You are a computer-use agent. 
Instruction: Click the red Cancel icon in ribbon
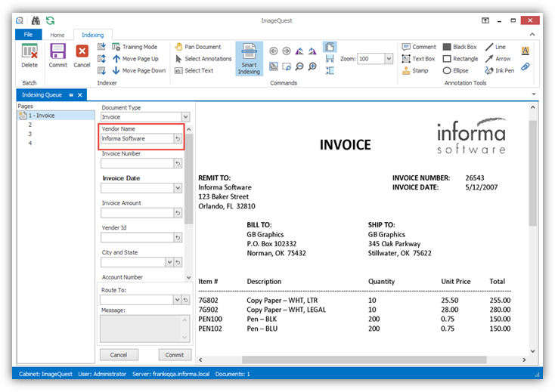click(x=82, y=51)
